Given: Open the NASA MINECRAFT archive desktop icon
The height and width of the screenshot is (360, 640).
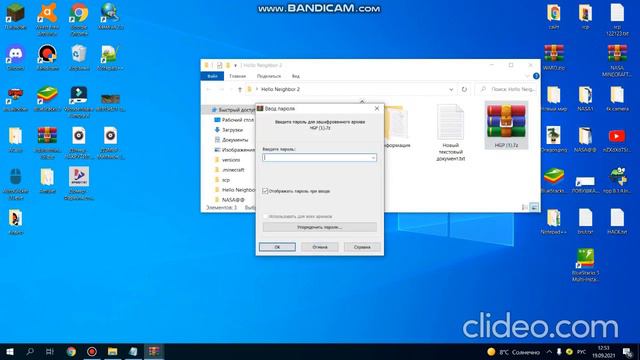Looking at the screenshot, I should 617,60.
